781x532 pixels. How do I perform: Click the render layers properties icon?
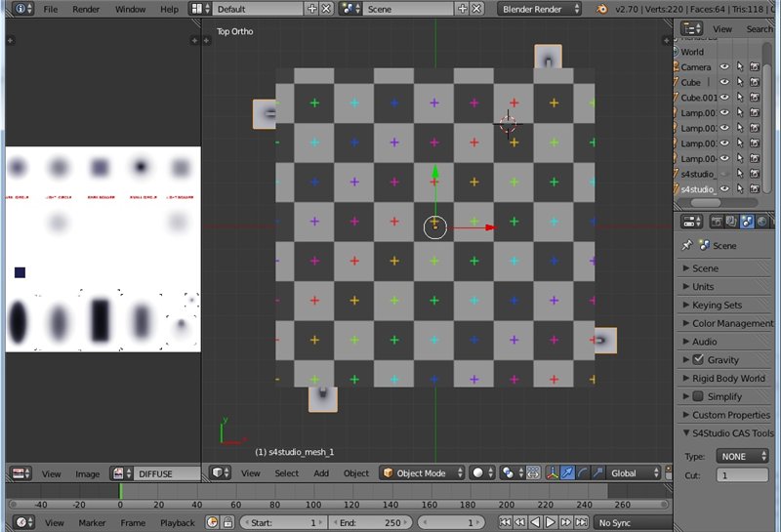coord(730,222)
